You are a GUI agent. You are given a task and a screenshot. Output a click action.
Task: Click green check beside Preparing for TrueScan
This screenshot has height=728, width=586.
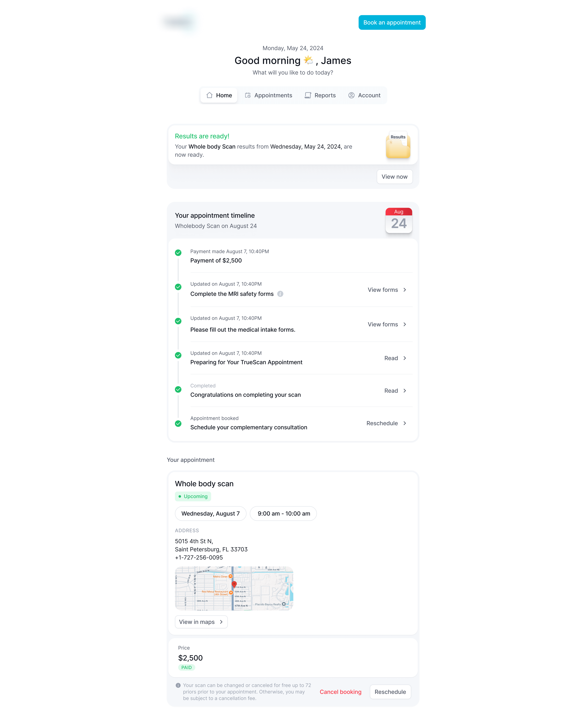click(178, 355)
